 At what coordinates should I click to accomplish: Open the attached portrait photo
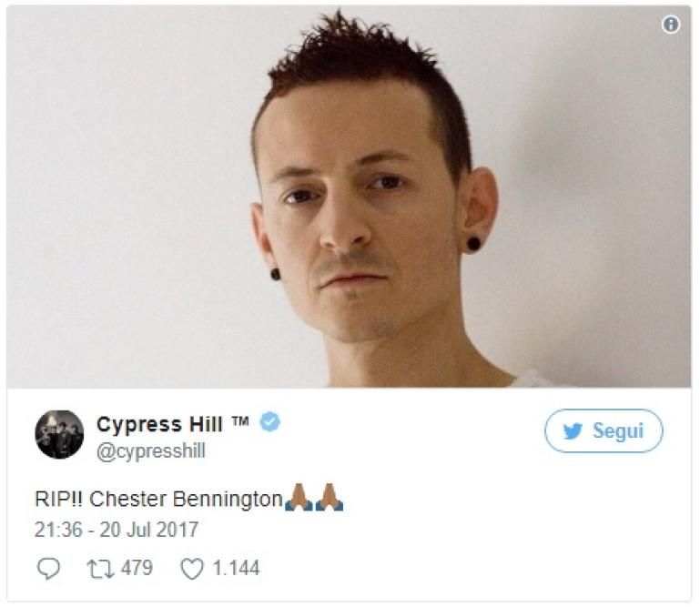[x=349, y=197]
